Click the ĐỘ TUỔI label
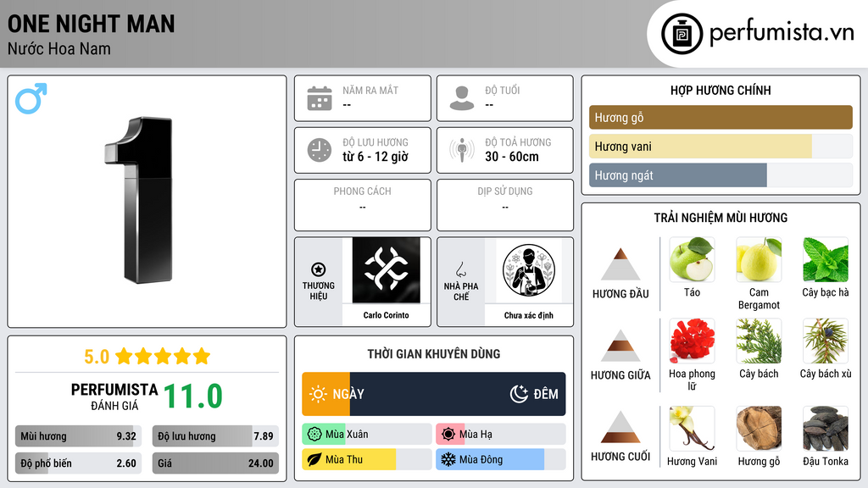 tap(503, 90)
